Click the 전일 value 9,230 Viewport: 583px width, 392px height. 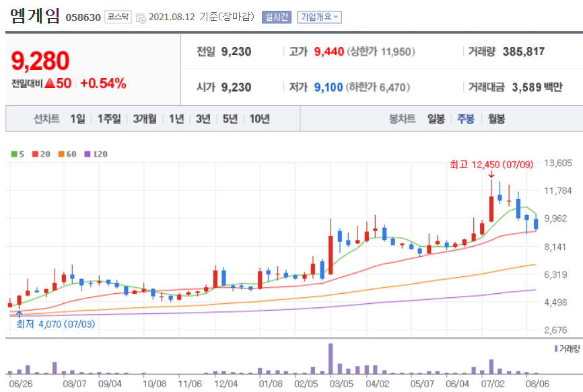pyautogui.click(x=236, y=51)
